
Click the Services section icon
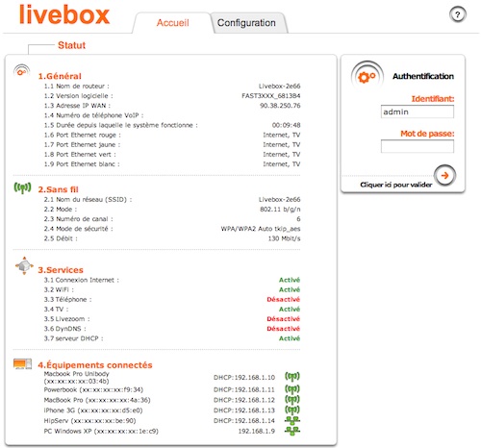coord(24,265)
